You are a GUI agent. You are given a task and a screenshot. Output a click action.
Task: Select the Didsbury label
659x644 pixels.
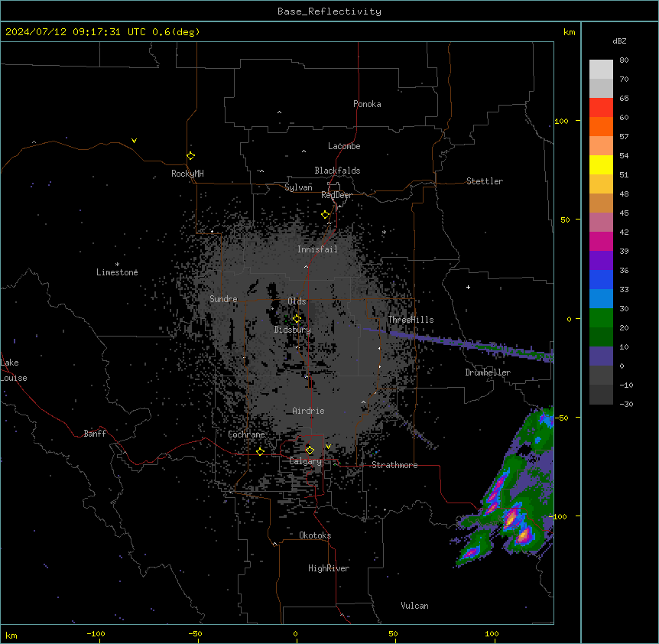pyautogui.click(x=292, y=330)
